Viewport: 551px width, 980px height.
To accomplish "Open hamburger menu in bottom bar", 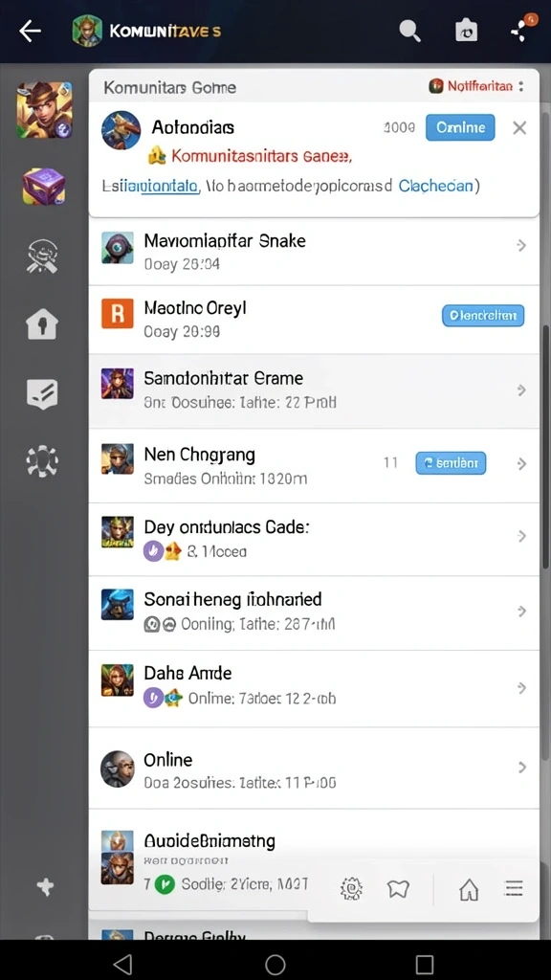I will click(x=514, y=887).
